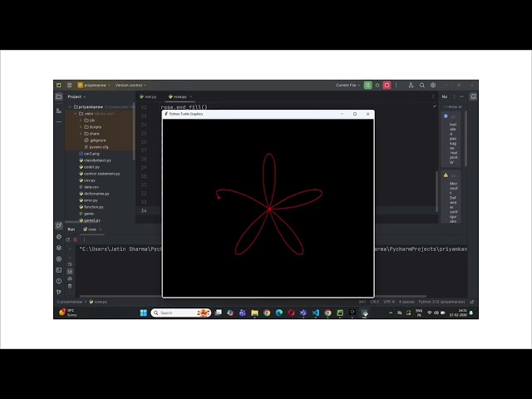Open the priyankanew project dropdown
Screen dimensions: 532x399
tap(94, 85)
